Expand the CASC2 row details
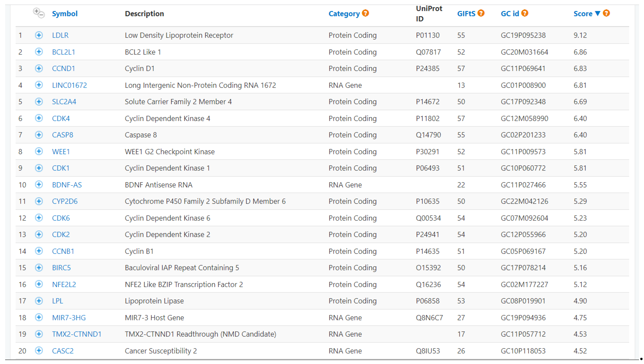The width and height of the screenshot is (644, 364). 39,351
